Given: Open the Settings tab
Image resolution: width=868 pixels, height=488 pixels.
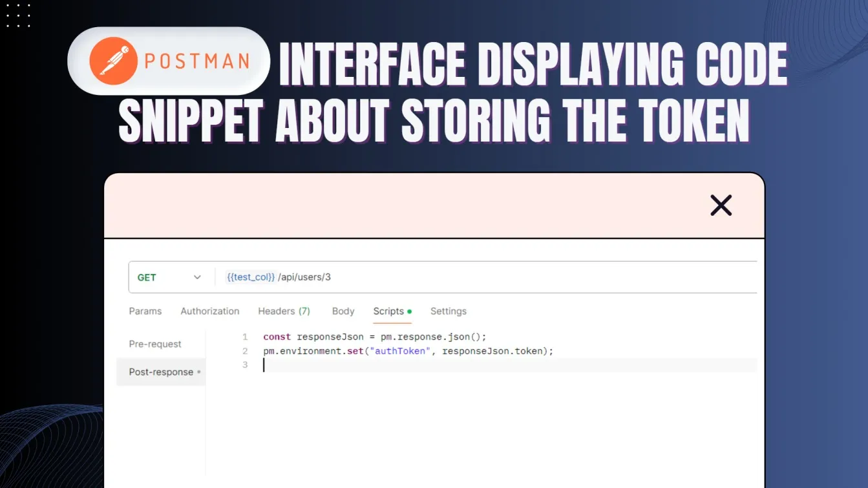Looking at the screenshot, I should coord(449,311).
